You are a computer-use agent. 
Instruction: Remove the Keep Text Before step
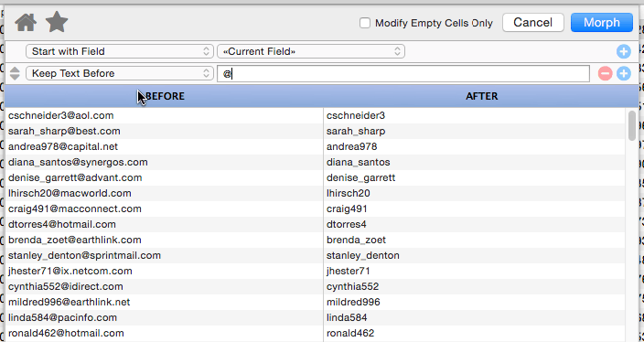point(605,74)
